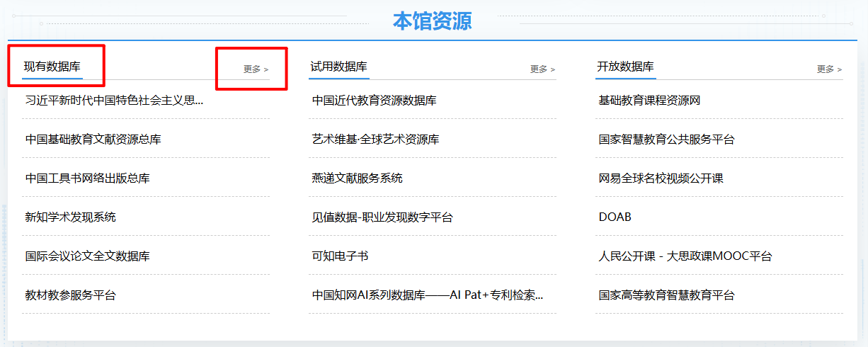Open 中国工具书网络出版总库 link

tap(87, 178)
